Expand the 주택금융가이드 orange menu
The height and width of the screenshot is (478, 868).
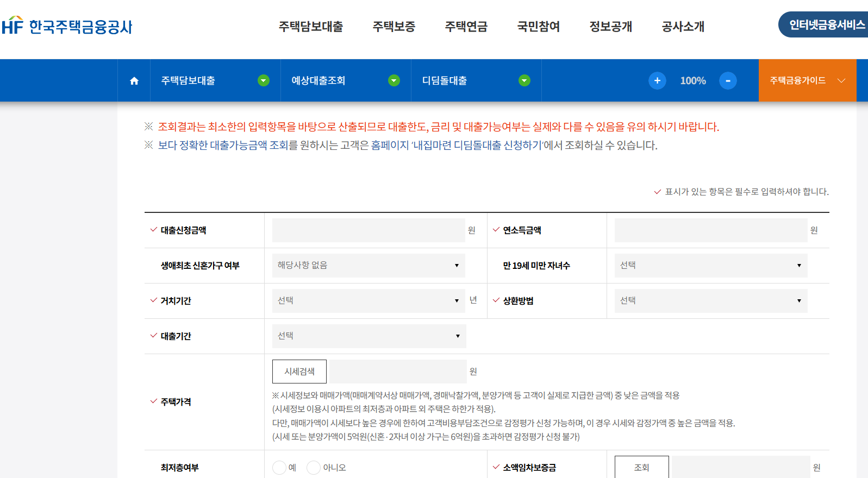point(808,81)
